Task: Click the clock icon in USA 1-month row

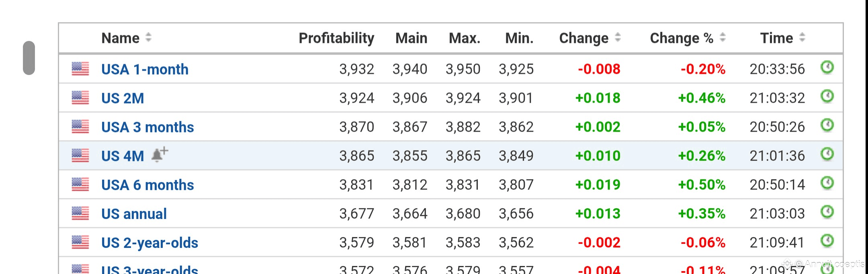Action: tap(827, 67)
